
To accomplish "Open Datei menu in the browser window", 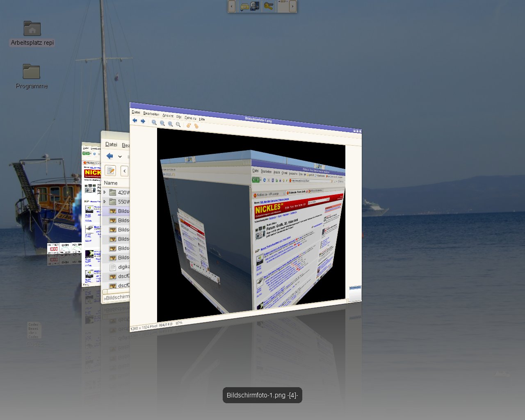I will pos(85,148).
